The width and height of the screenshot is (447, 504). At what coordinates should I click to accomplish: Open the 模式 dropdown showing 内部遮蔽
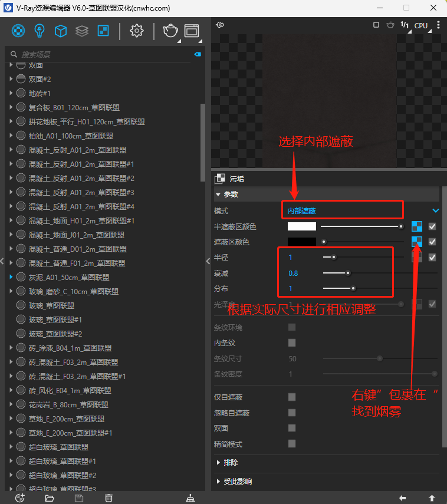coord(361,210)
